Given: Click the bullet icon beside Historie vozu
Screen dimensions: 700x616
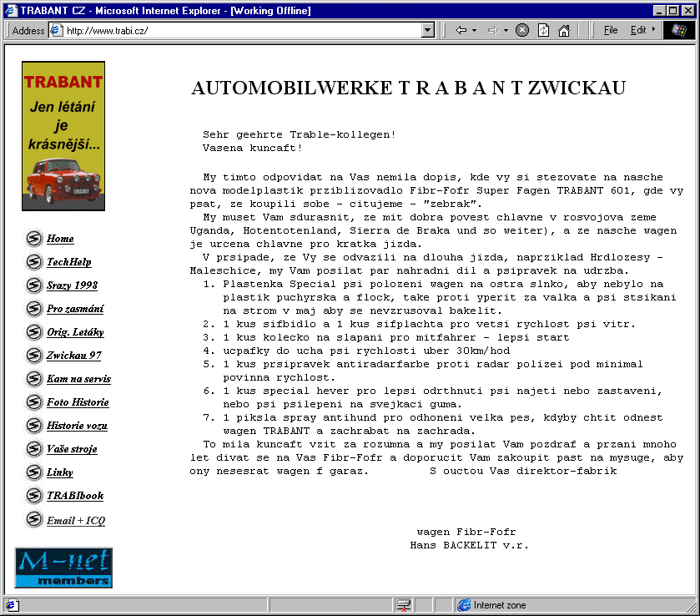Looking at the screenshot, I should coord(34,425).
